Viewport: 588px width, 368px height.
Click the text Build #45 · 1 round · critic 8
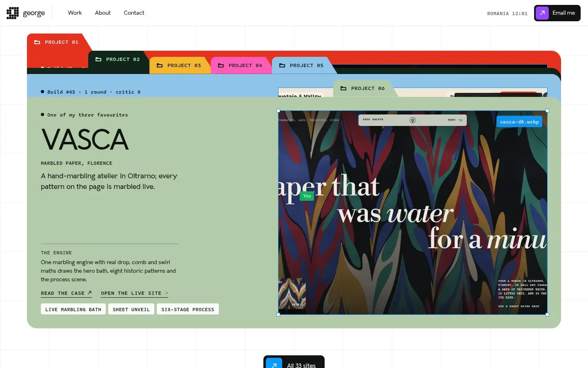click(x=94, y=92)
